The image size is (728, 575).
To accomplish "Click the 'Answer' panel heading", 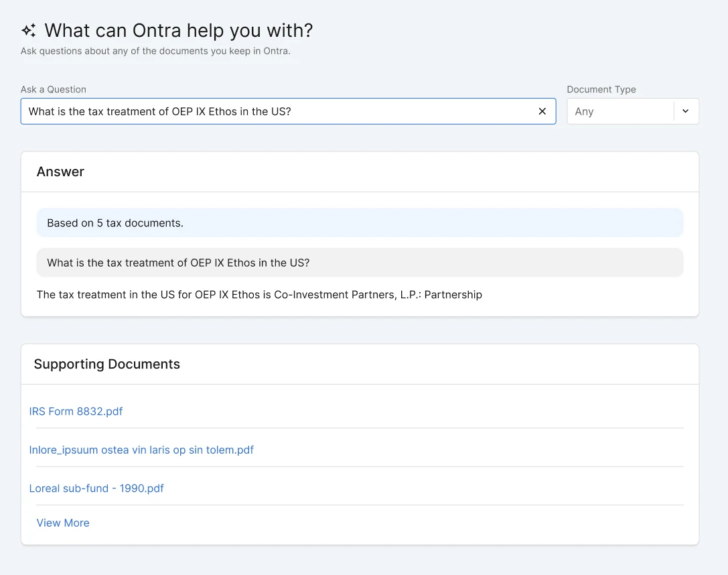I will click(x=60, y=172).
